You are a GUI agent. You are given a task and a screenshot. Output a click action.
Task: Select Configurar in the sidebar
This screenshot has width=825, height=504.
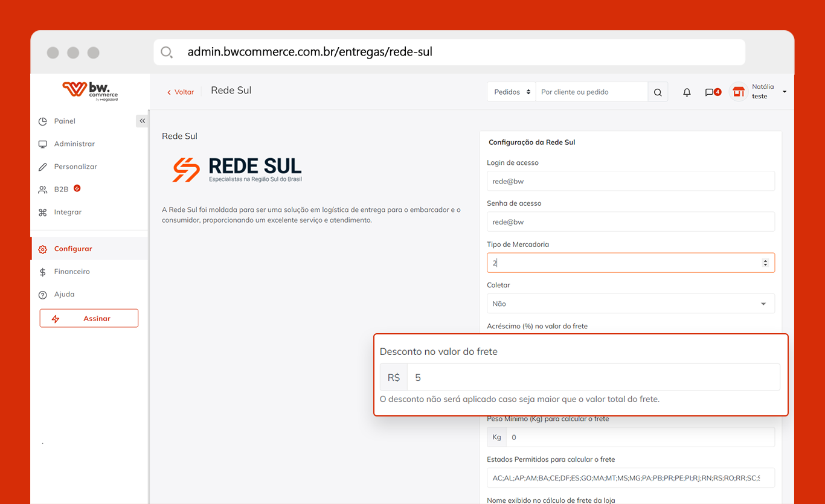[x=72, y=249]
